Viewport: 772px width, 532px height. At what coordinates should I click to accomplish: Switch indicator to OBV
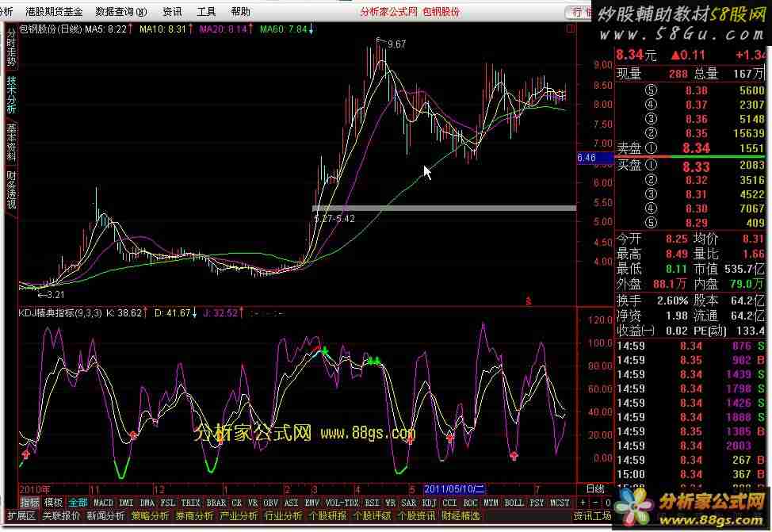tap(270, 503)
